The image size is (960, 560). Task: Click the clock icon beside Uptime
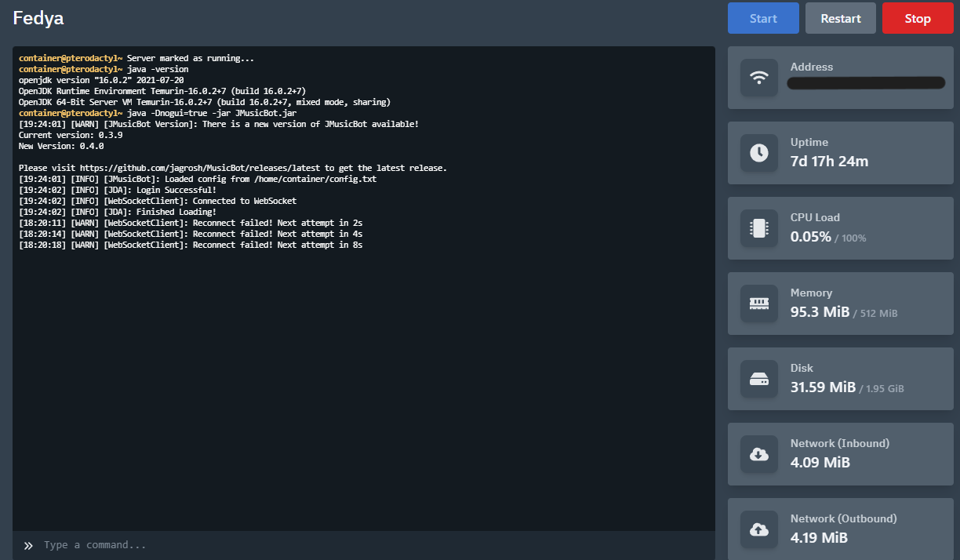click(x=758, y=153)
